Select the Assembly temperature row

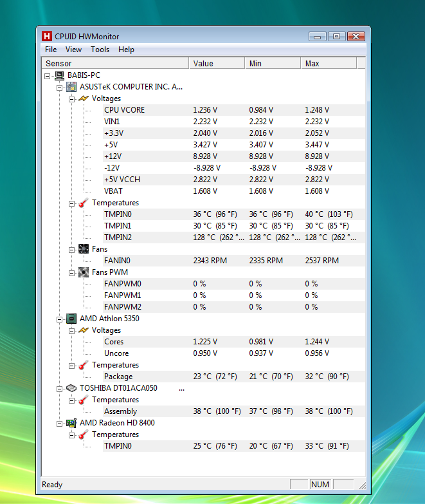point(234,411)
